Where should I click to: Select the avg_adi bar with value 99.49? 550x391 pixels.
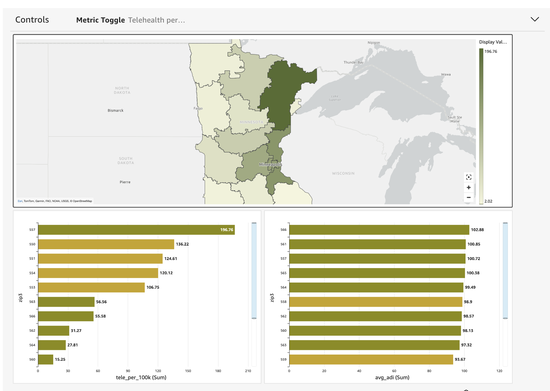pyautogui.click(x=376, y=288)
